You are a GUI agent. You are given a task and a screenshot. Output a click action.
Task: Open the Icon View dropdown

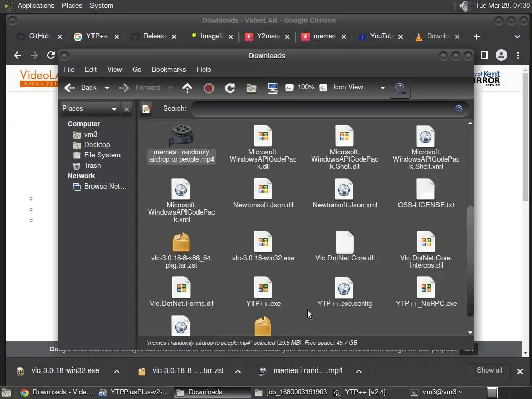359,87
